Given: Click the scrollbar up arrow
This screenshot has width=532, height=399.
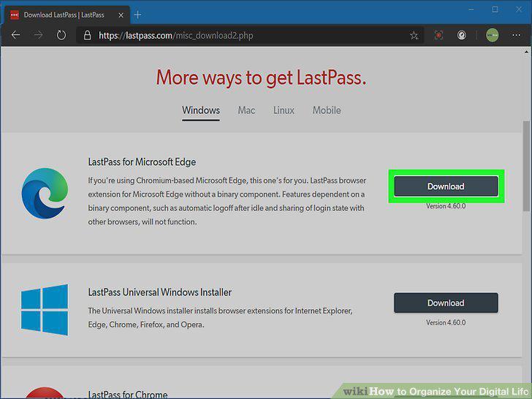Looking at the screenshot, I should click(526, 52).
